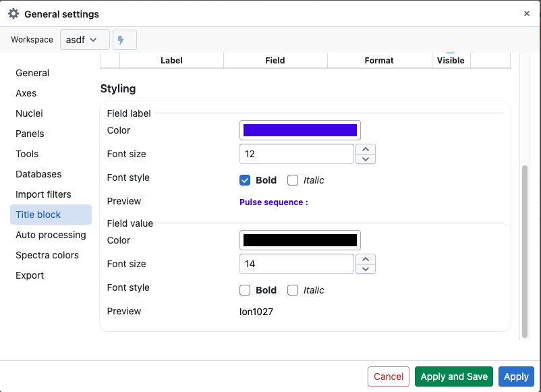Click the blue Apply button
This screenshot has height=392, width=541.
[x=516, y=376]
